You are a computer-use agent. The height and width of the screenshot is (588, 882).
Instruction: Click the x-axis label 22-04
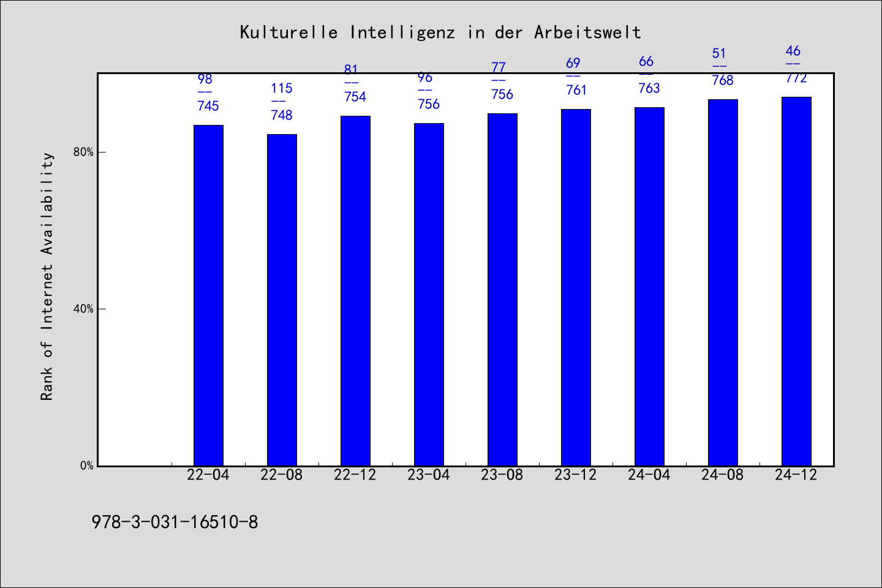208,475
